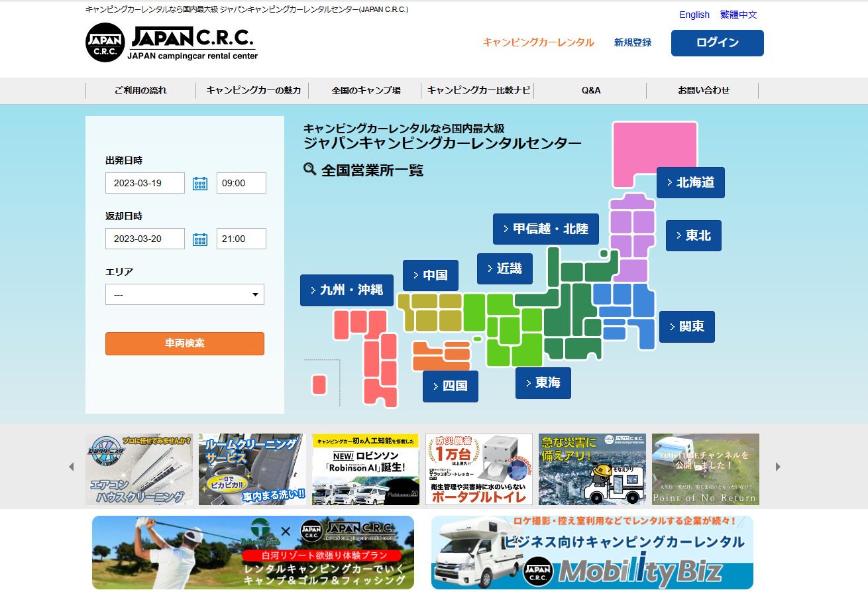Open the Robinson AI banner

[366, 469]
